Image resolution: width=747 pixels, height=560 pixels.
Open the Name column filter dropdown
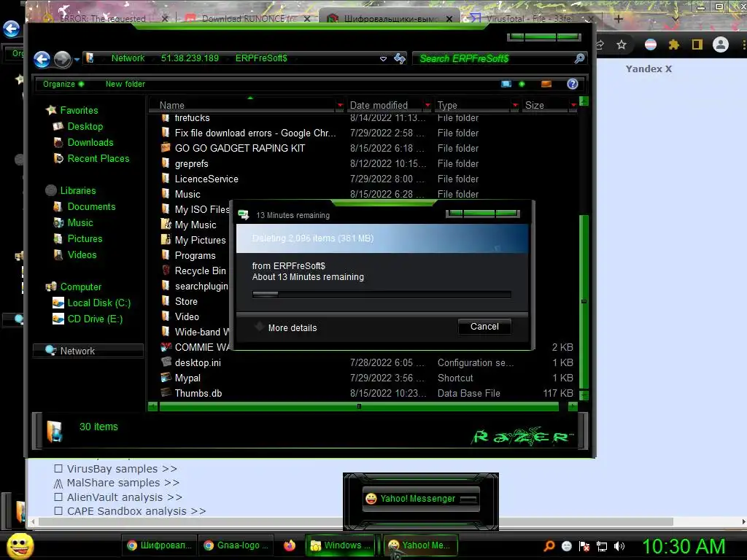[340, 105]
